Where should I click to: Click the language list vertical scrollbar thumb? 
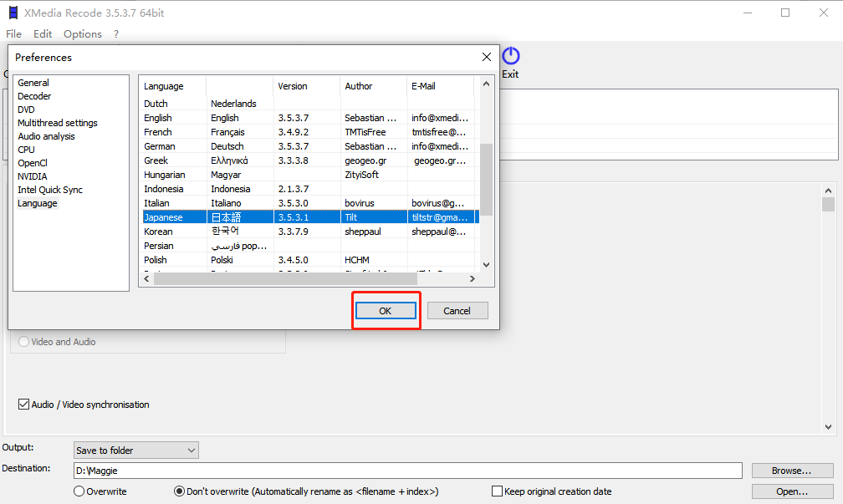(486, 180)
